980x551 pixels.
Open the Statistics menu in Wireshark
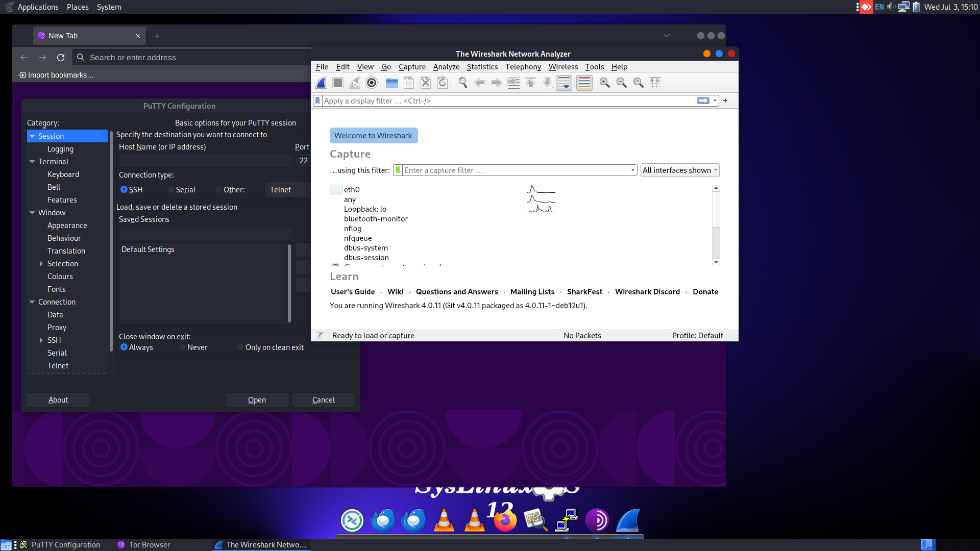482,67
